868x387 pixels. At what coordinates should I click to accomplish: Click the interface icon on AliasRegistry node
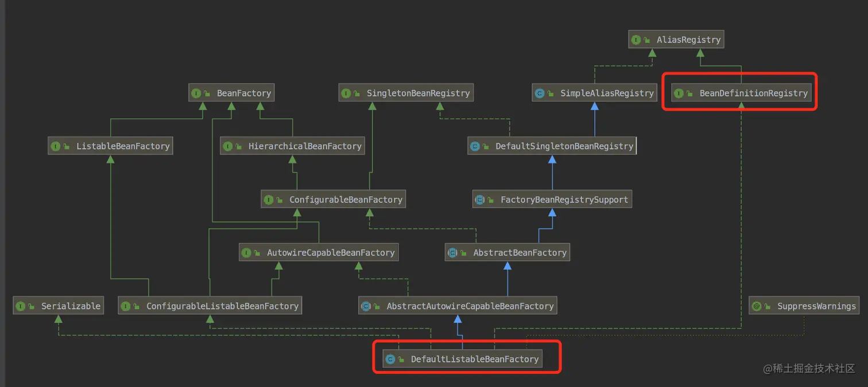point(635,40)
